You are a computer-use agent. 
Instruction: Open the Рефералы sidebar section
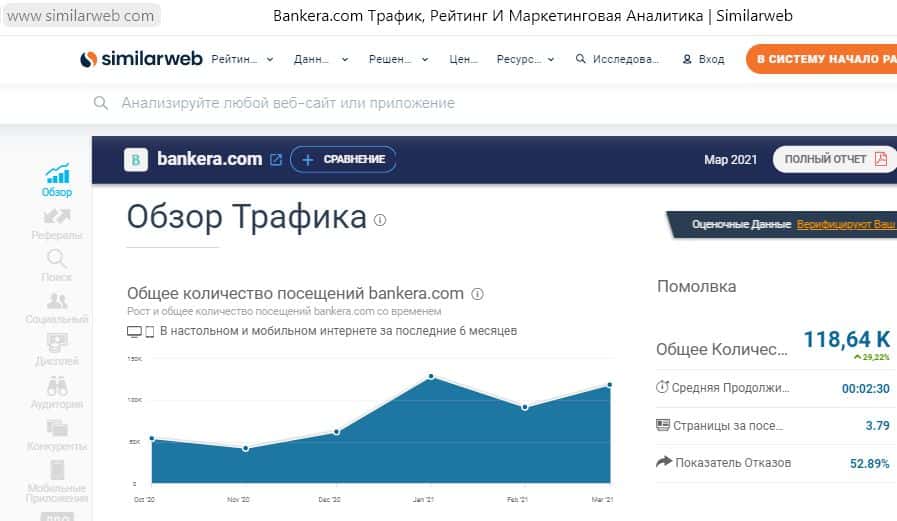click(57, 224)
